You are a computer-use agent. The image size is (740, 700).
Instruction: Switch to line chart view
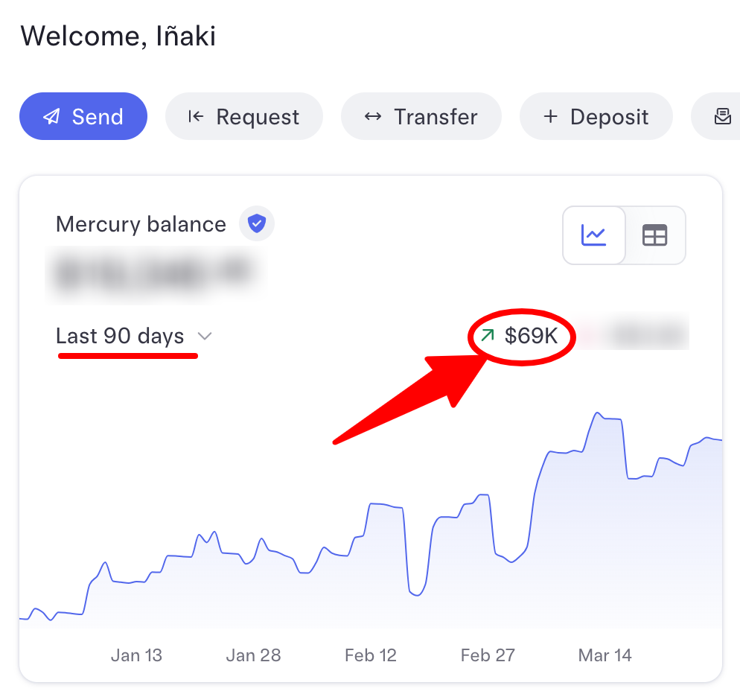tap(593, 235)
